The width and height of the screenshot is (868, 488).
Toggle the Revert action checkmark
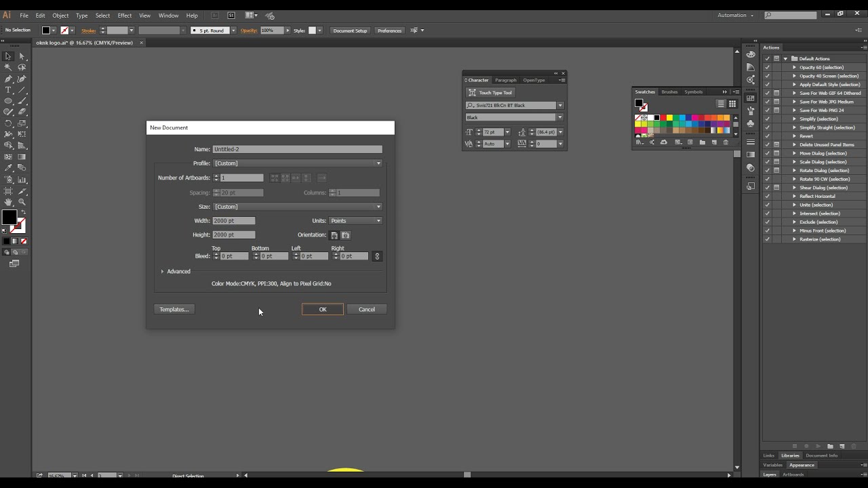[768, 136]
